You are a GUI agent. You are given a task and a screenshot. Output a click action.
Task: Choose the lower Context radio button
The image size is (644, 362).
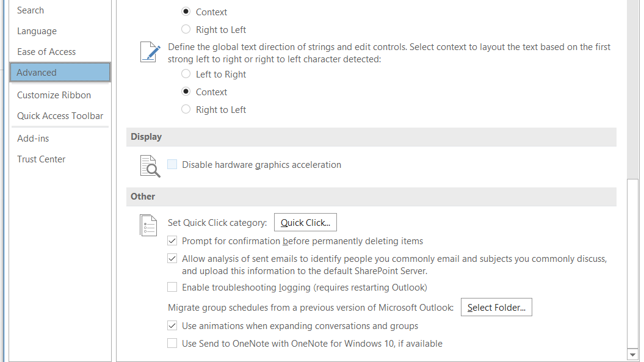(186, 92)
